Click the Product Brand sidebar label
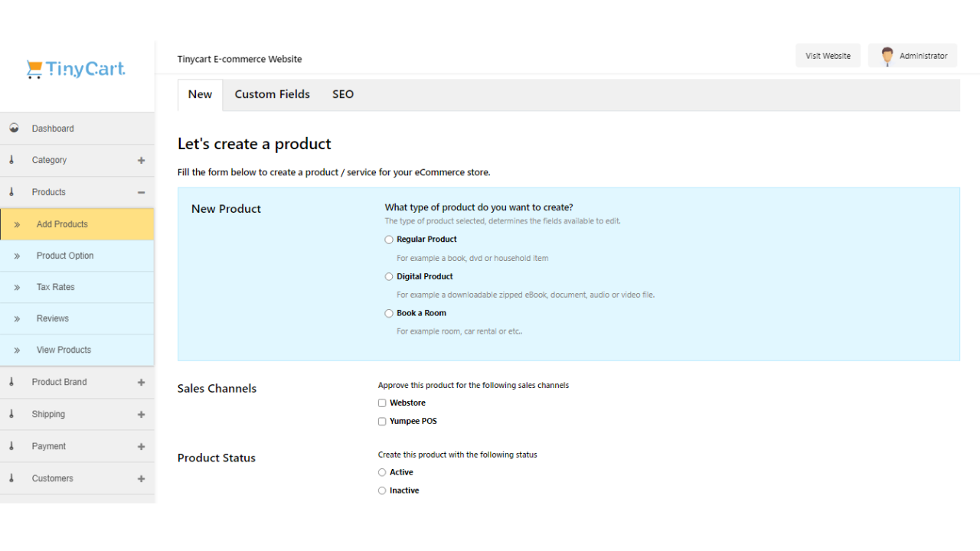980x551 pixels. (x=59, y=382)
